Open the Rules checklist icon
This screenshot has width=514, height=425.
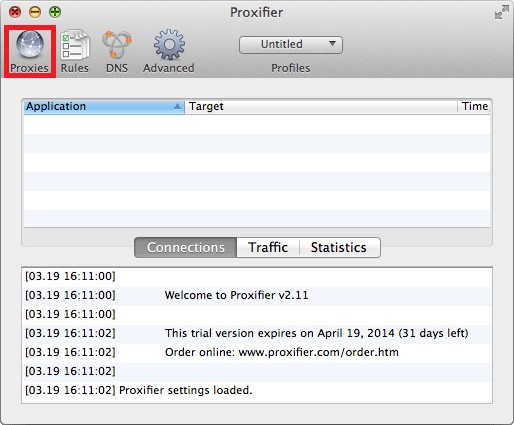pyautogui.click(x=75, y=45)
